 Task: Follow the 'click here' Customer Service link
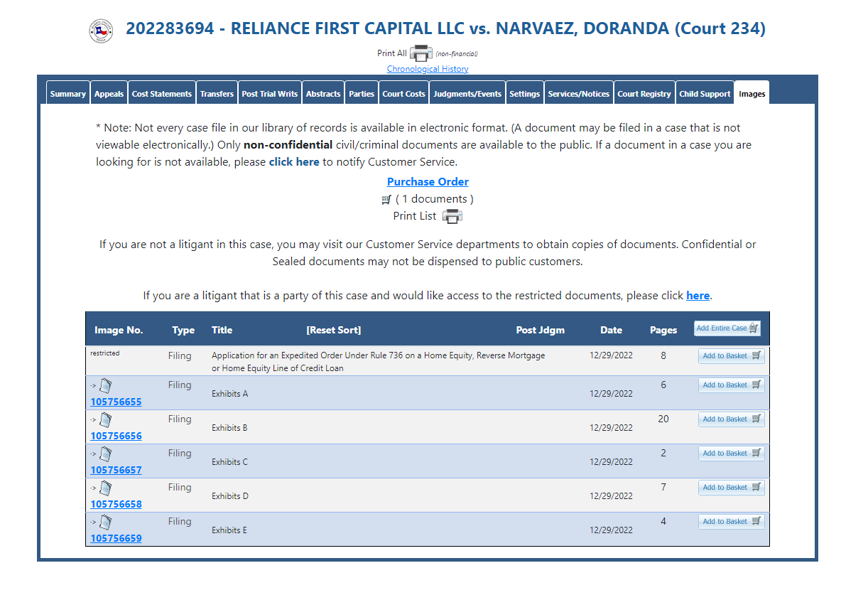click(x=294, y=161)
